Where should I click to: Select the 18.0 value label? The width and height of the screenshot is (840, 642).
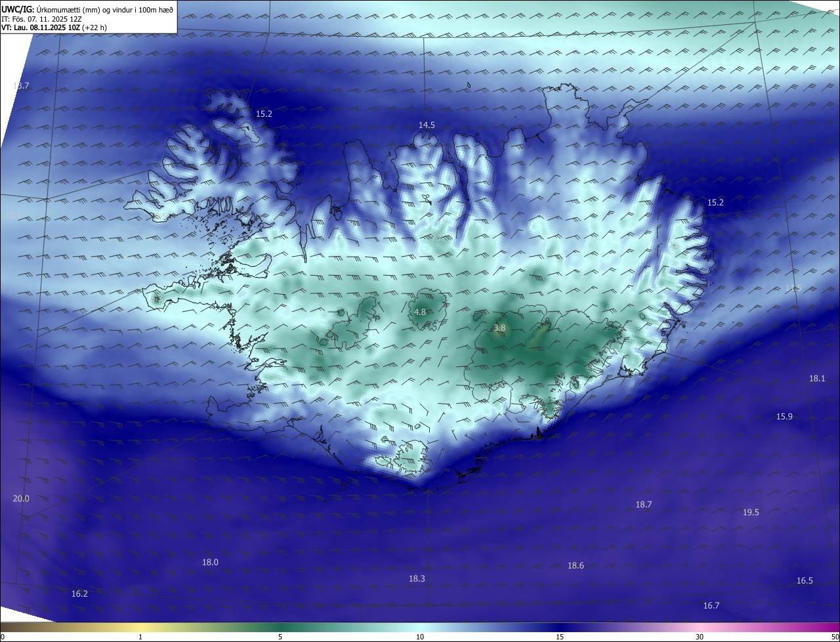pyautogui.click(x=210, y=562)
